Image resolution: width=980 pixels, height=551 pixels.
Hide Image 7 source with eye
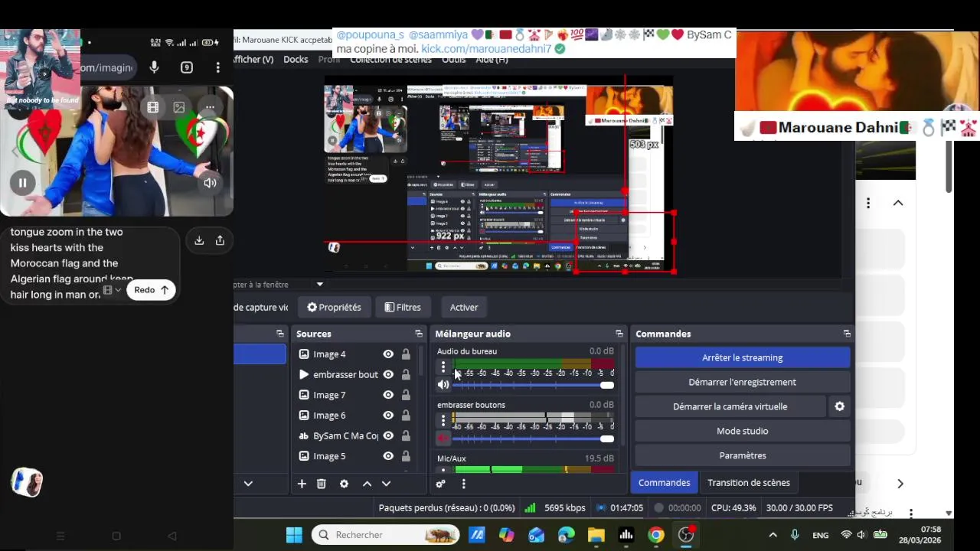tap(388, 395)
